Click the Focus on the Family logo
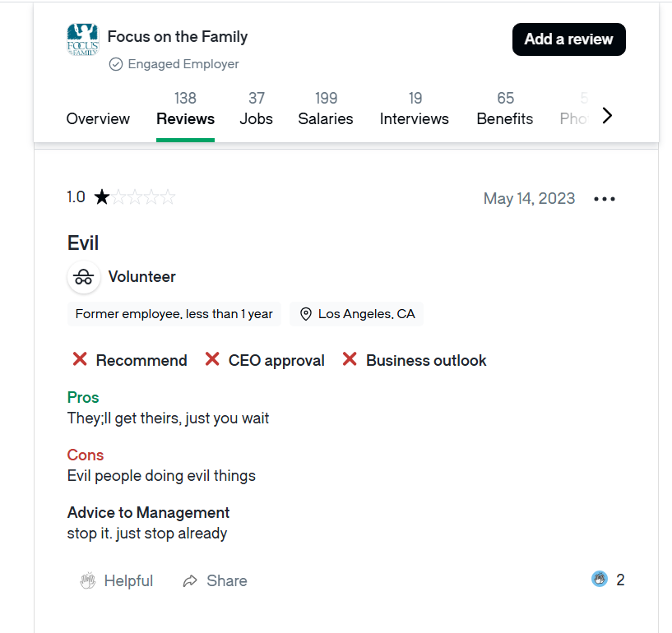The image size is (672, 633). (x=82, y=40)
